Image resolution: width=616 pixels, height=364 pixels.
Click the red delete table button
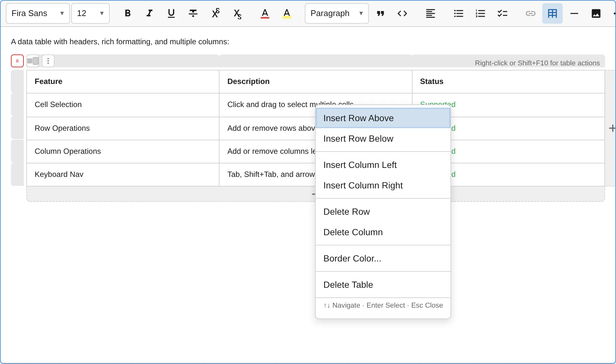click(x=17, y=61)
